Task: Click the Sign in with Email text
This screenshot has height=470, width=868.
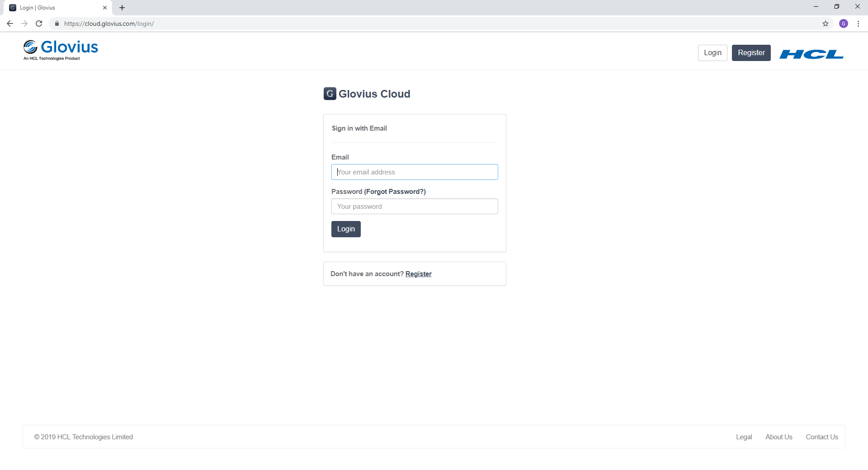Action: click(359, 128)
